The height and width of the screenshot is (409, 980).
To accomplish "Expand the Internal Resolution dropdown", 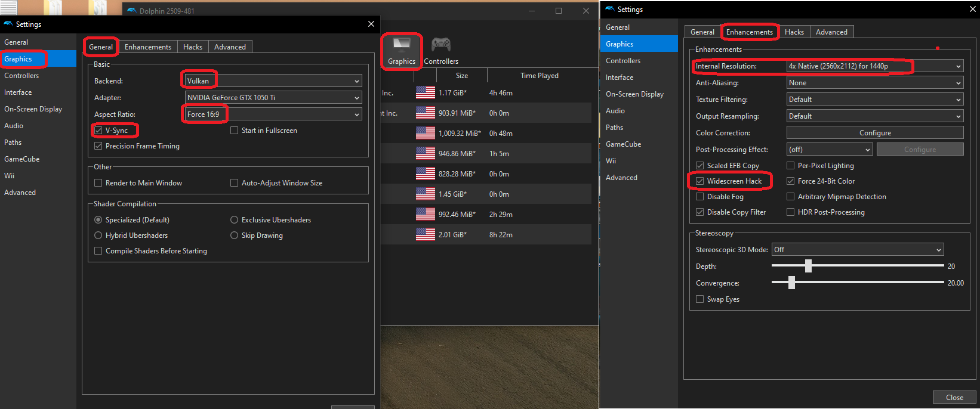I will click(x=874, y=66).
